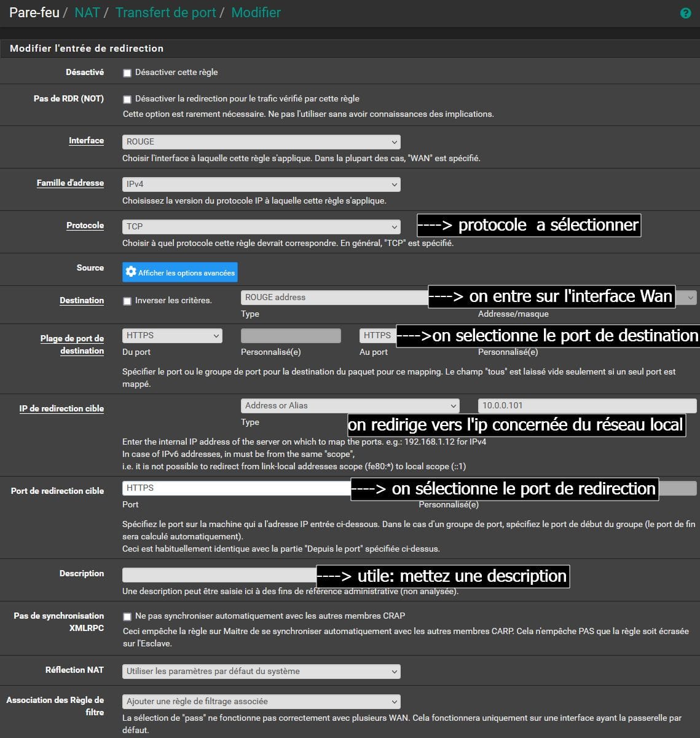The image size is (700, 738).
Task: Expand the Address or Alias type dropdown
Action: [x=350, y=405]
